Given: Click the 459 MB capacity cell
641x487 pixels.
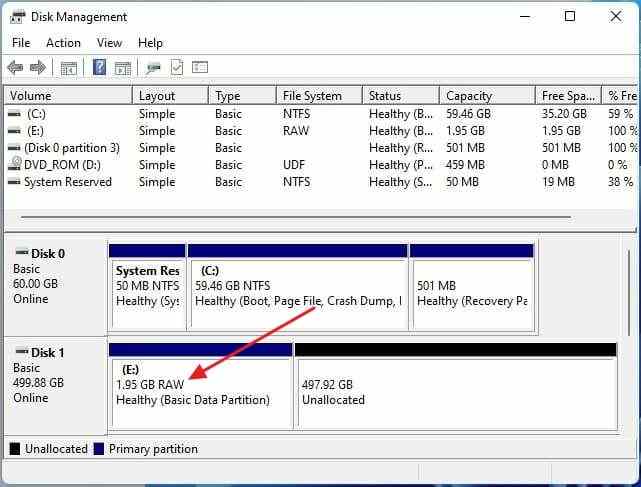Looking at the screenshot, I should point(465,165).
